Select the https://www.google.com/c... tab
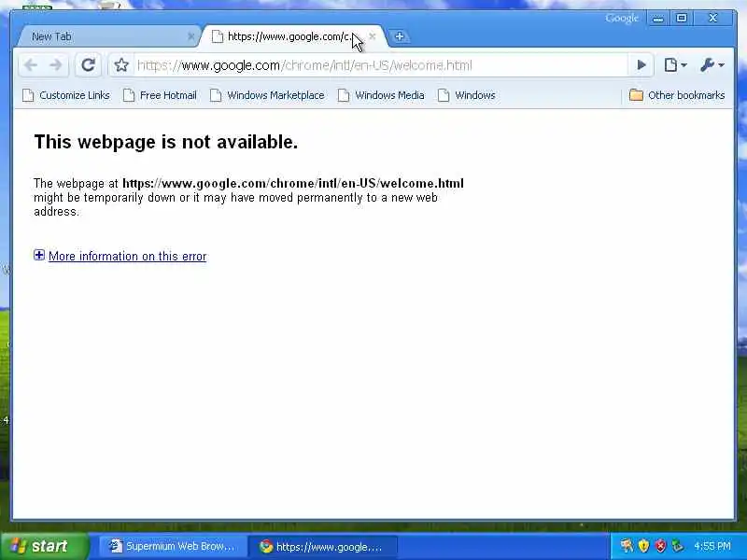747x560 pixels. (290, 36)
